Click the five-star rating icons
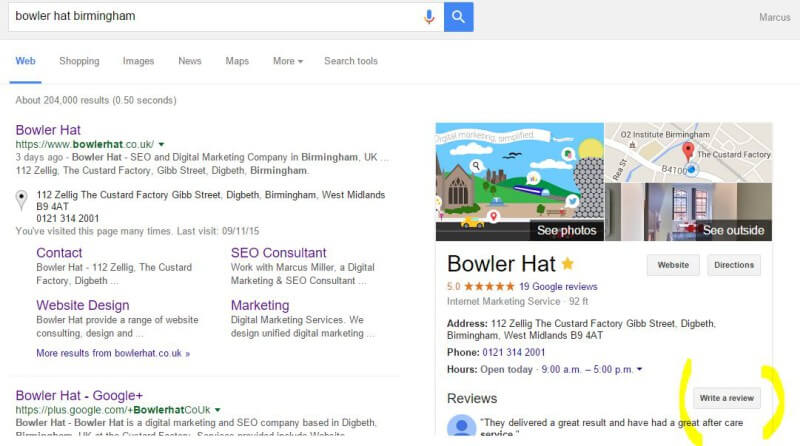 [x=489, y=287]
